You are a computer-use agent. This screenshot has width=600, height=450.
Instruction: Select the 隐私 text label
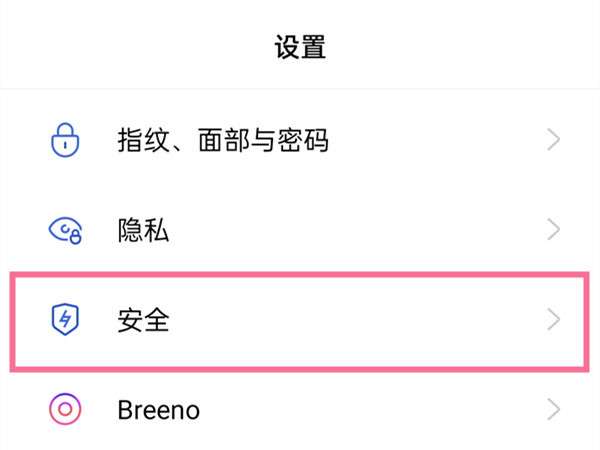tap(143, 231)
